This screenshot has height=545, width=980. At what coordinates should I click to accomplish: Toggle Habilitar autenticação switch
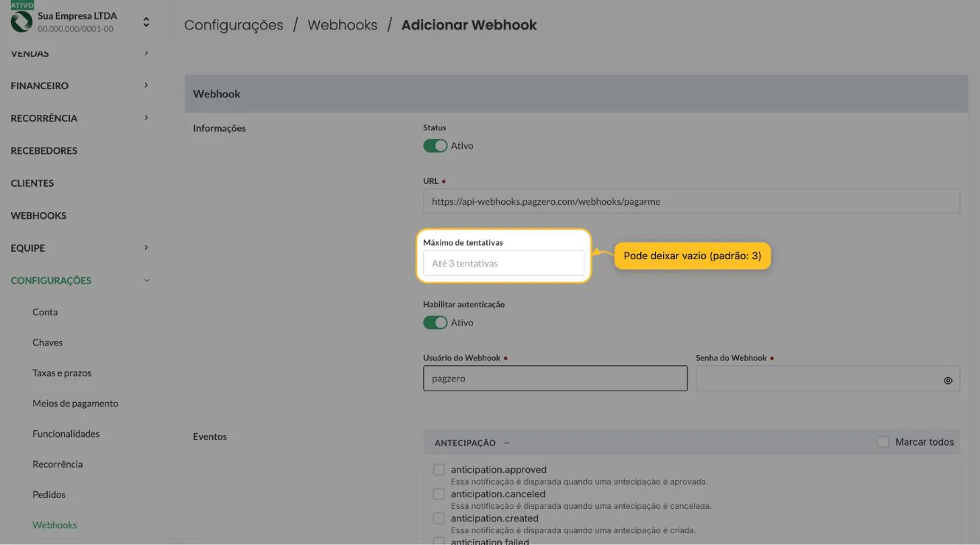(x=435, y=322)
